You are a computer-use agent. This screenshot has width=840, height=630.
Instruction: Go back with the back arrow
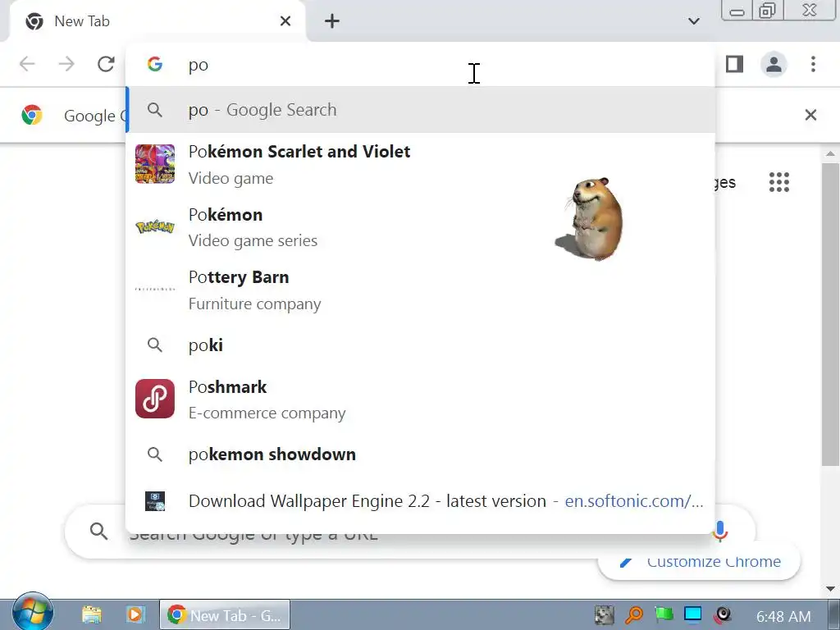27,64
